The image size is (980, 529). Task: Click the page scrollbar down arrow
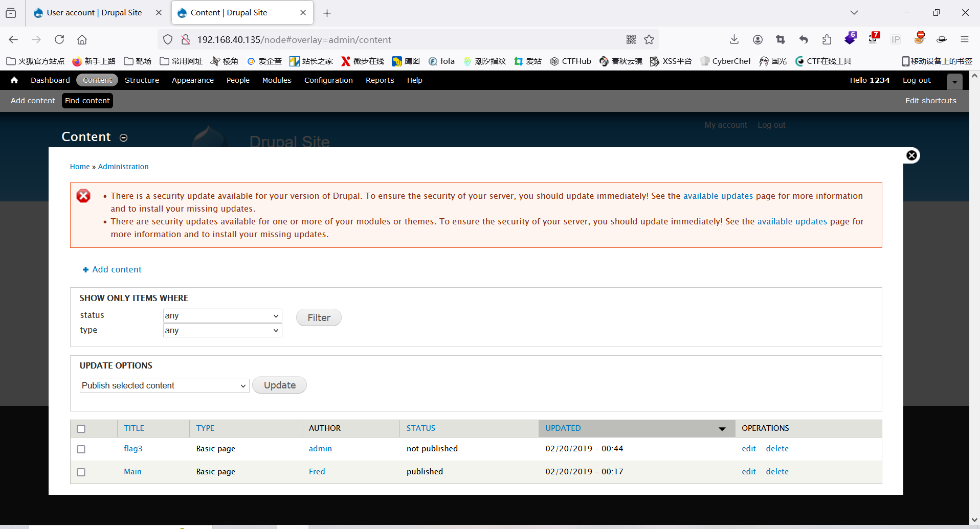974,520
